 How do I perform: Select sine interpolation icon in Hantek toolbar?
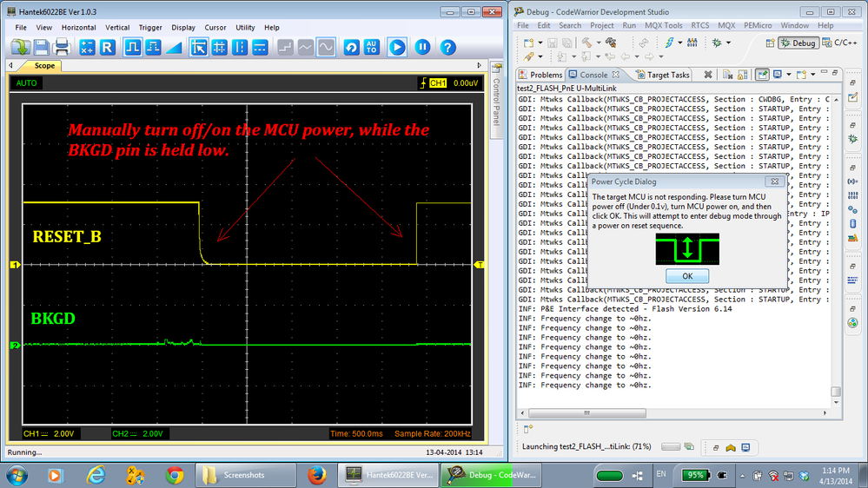[x=326, y=48]
